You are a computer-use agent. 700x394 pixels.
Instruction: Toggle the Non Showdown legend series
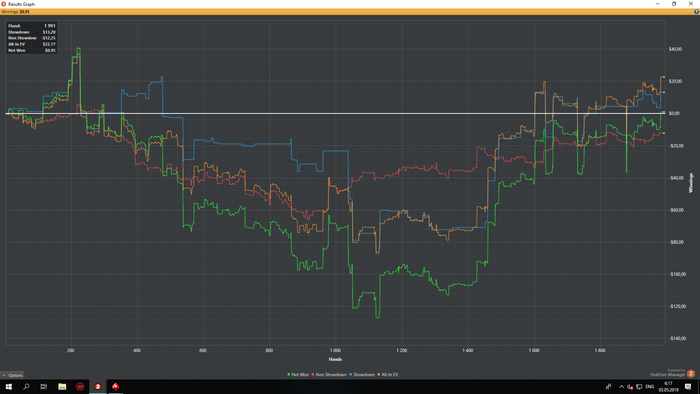(x=329, y=374)
